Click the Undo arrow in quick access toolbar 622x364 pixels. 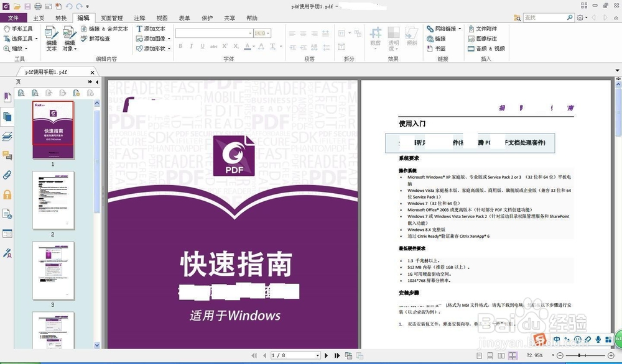click(69, 6)
